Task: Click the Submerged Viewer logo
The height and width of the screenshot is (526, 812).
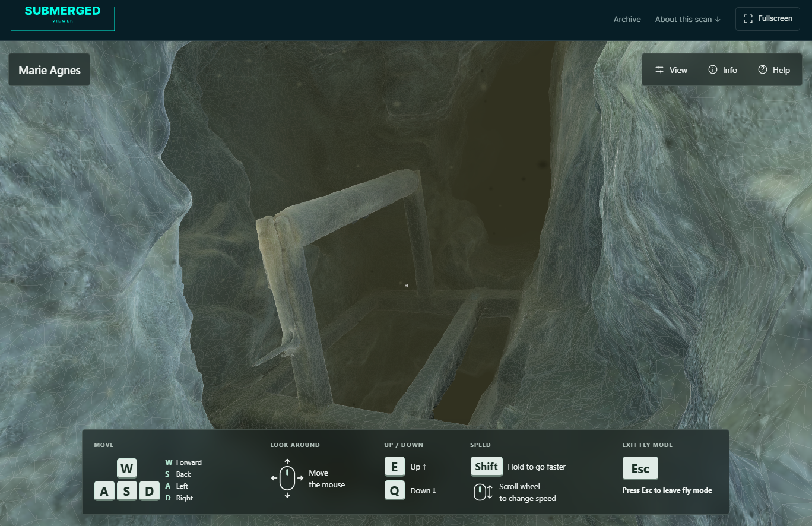Action: pos(62,18)
